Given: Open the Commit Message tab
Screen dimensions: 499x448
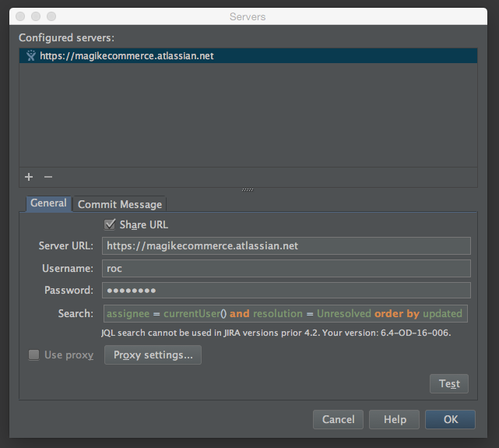Looking at the screenshot, I should 120,204.
